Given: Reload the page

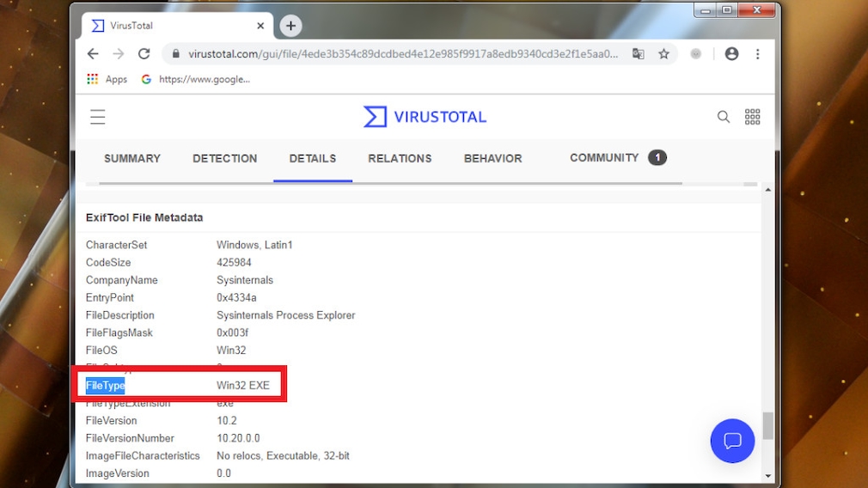Looking at the screenshot, I should [x=144, y=54].
